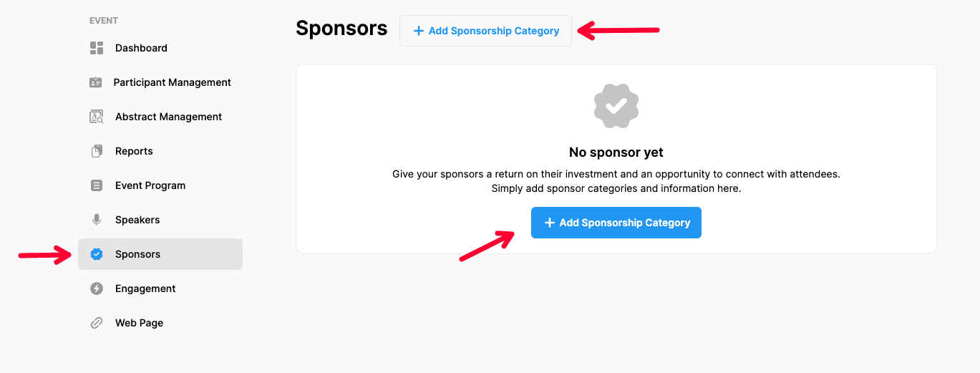The height and width of the screenshot is (373, 980).
Task: Go to Participant Management section
Action: [172, 82]
